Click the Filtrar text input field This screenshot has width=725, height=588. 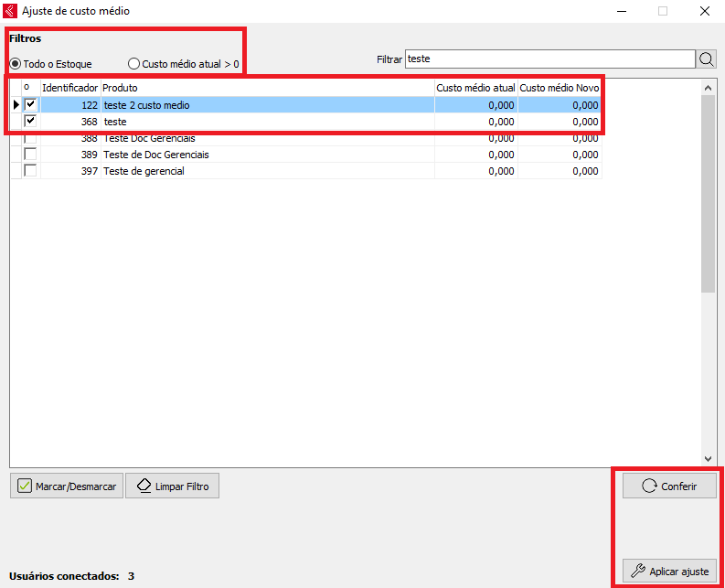[549, 59]
